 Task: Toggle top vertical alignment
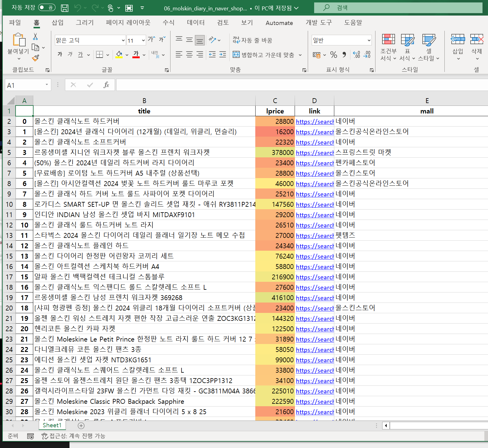179,40
